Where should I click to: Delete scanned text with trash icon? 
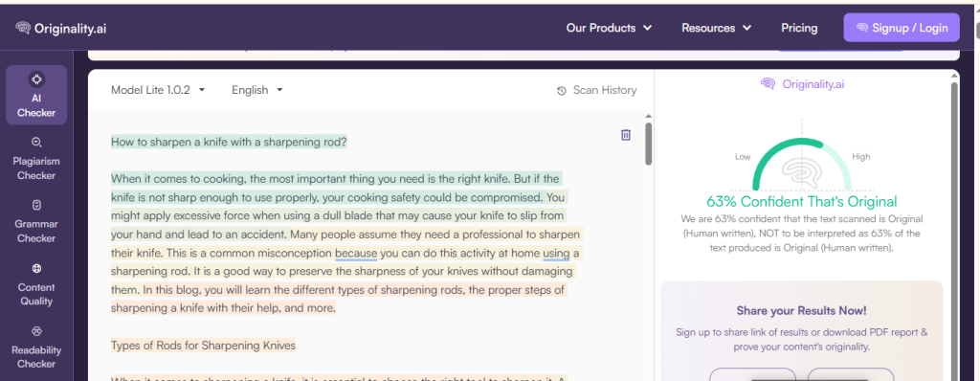pos(626,135)
